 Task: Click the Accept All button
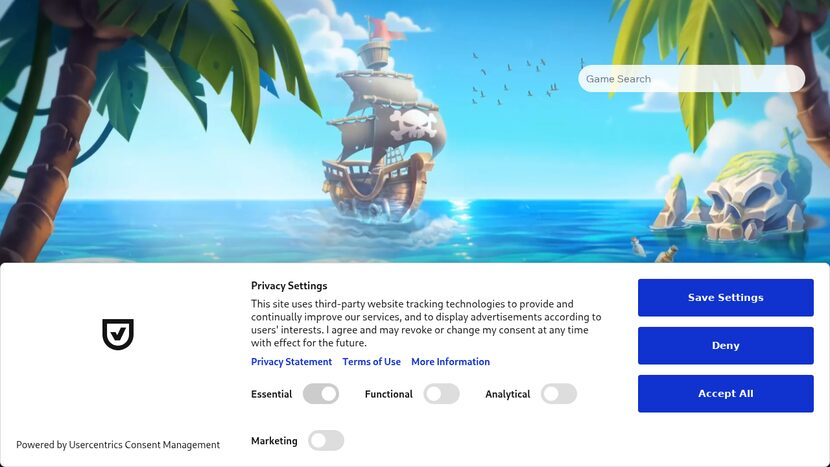click(726, 393)
